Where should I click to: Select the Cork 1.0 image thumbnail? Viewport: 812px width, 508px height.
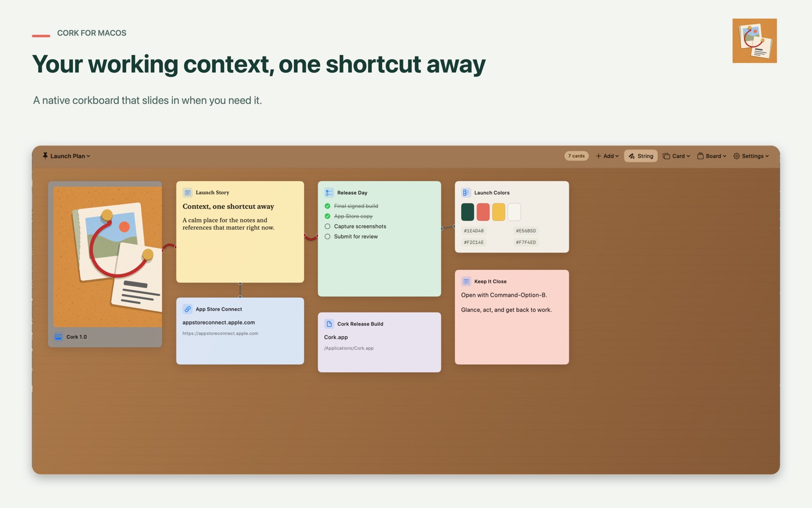tap(108, 257)
